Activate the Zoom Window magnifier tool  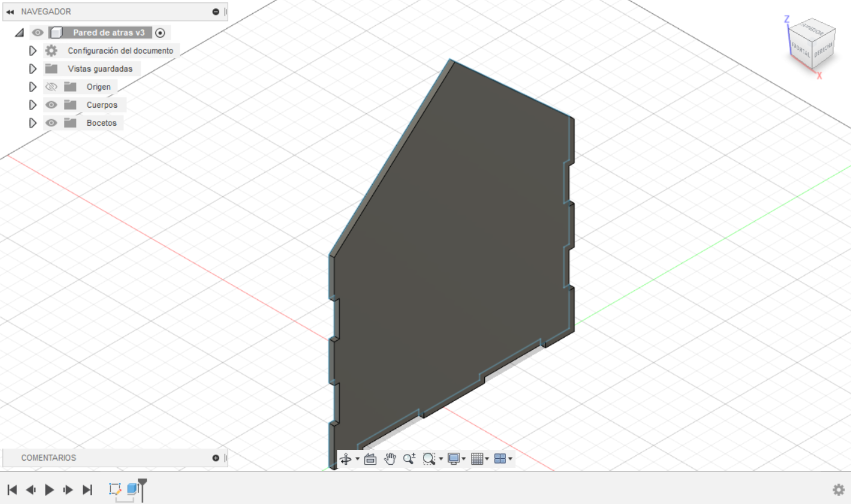pos(429,459)
